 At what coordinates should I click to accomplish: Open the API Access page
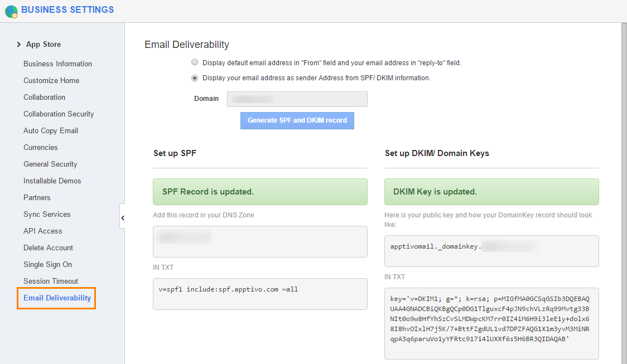(43, 231)
